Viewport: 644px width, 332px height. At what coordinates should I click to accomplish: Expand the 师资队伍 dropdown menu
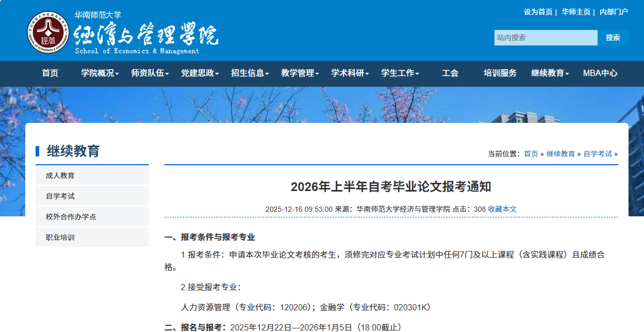point(150,73)
